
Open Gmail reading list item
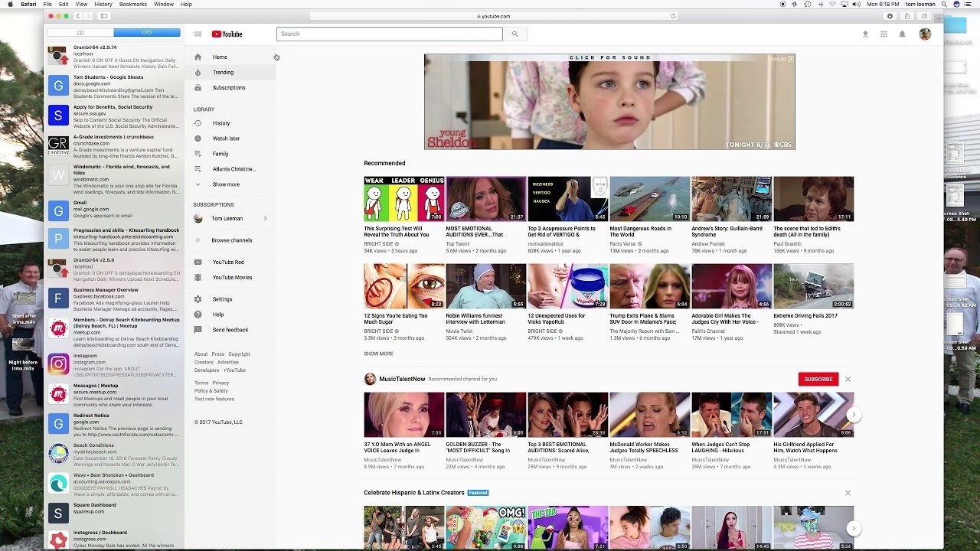114,210
